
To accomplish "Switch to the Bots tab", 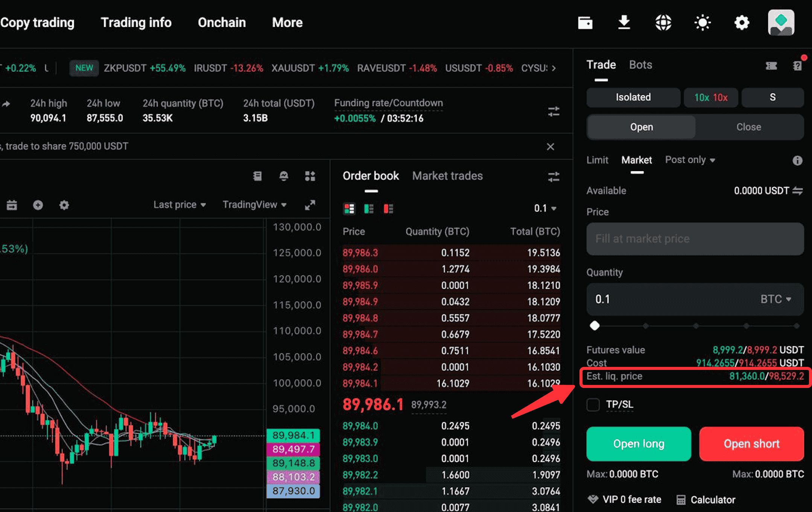I will tap(640, 64).
